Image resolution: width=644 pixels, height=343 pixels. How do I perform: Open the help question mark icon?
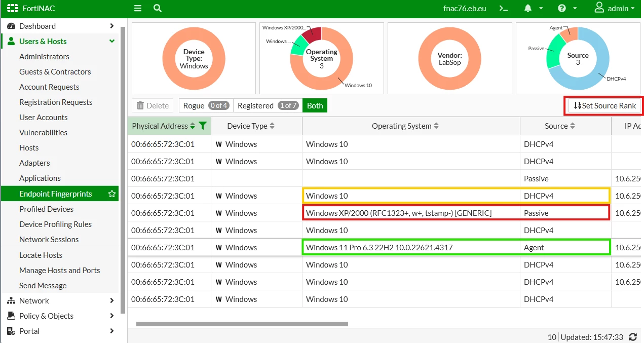[x=562, y=9]
